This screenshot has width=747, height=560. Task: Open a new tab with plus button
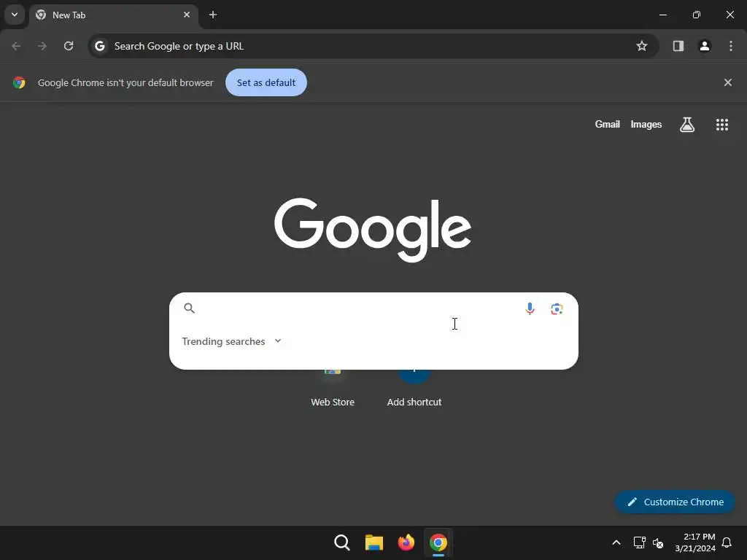[213, 15]
